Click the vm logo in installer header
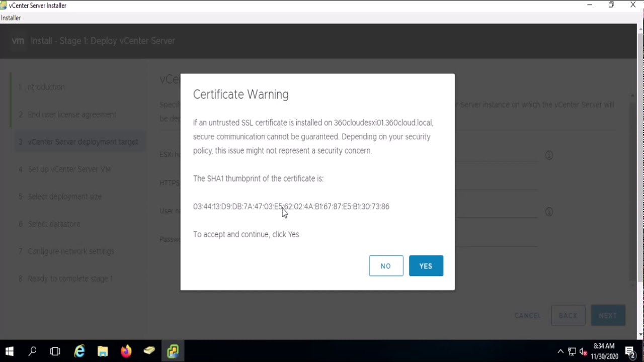 [x=18, y=41]
